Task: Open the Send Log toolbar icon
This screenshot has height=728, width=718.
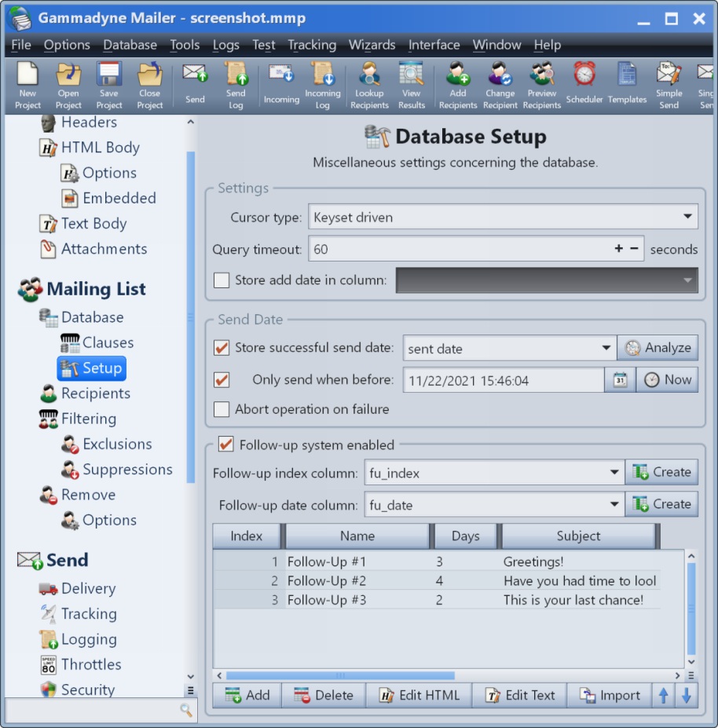Action: tap(236, 86)
